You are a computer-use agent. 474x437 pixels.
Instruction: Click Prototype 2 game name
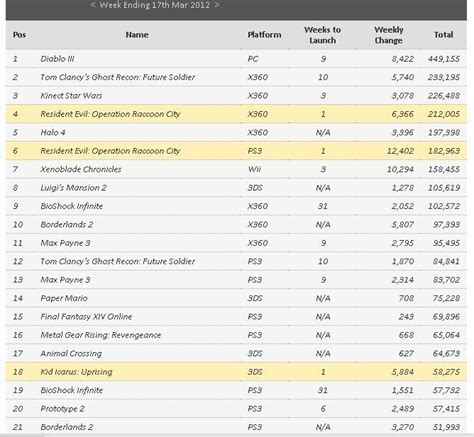coord(63,409)
